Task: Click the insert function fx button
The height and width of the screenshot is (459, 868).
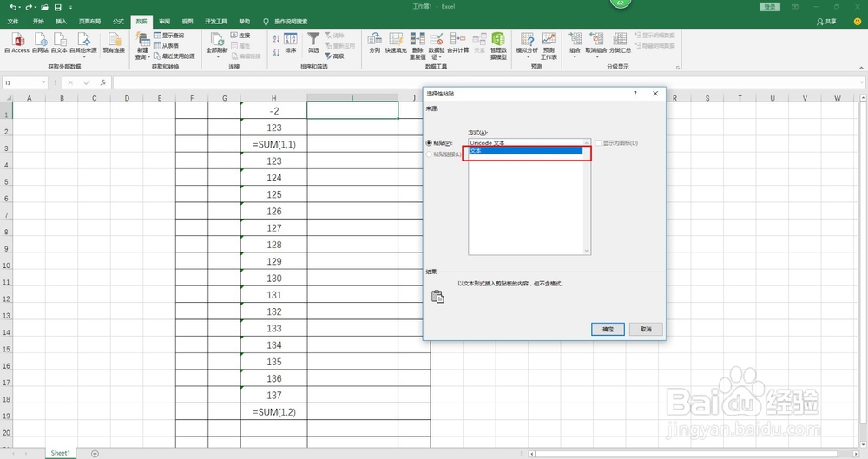Action: point(103,82)
